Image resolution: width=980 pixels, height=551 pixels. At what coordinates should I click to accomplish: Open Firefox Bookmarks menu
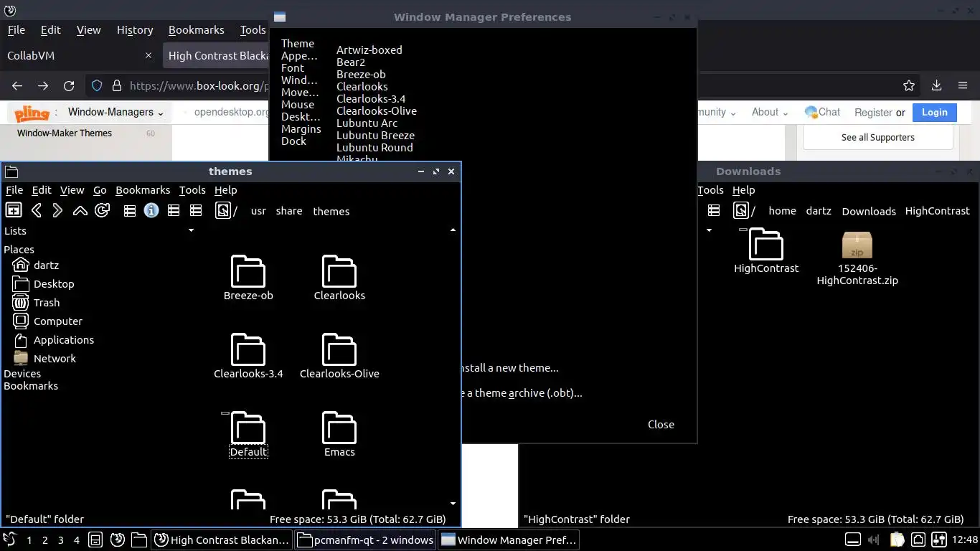click(x=197, y=29)
